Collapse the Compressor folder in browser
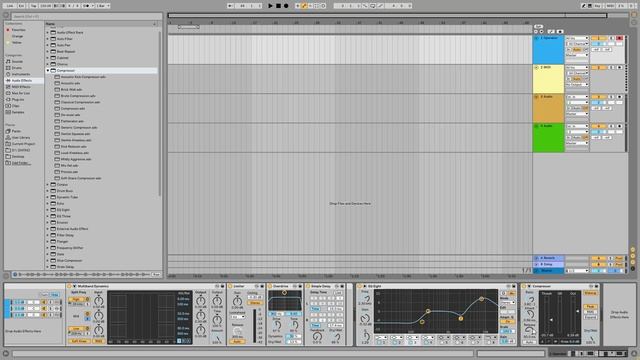Viewport: 640px width, 360px height. pos(48,71)
